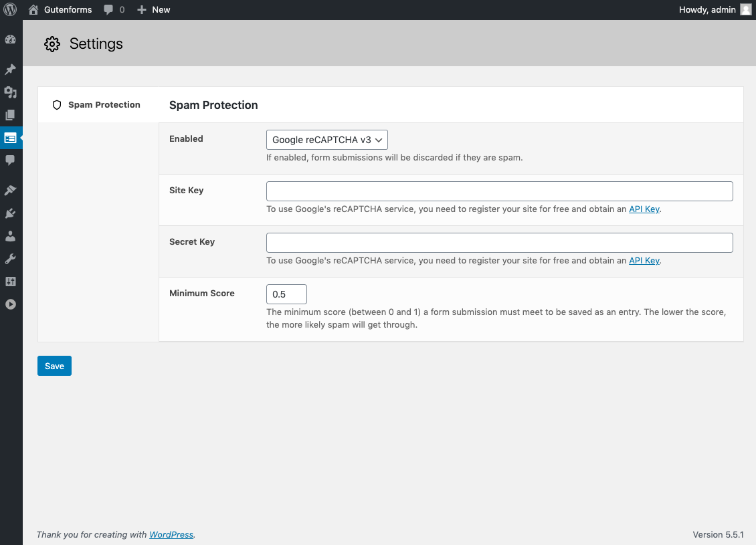The height and width of the screenshot is (545, 756).
Task: Select the Spam Protection tab
Action: pos(98,105)
